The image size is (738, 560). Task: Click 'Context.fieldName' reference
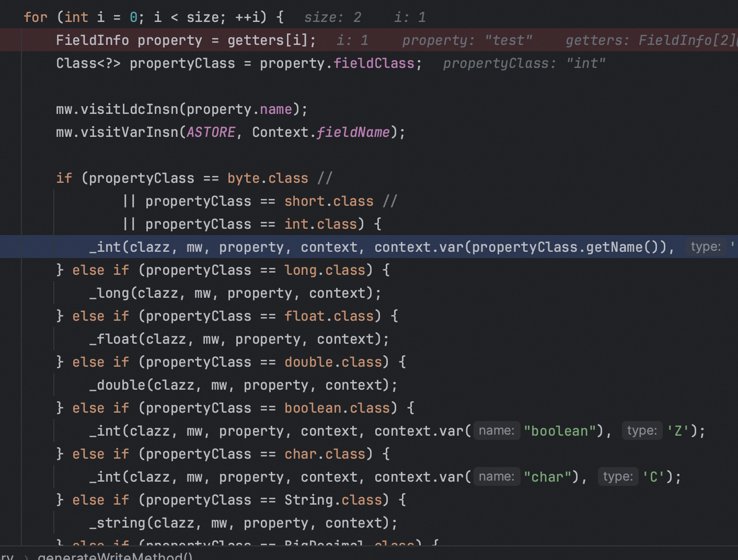click(x=321, y=132)
